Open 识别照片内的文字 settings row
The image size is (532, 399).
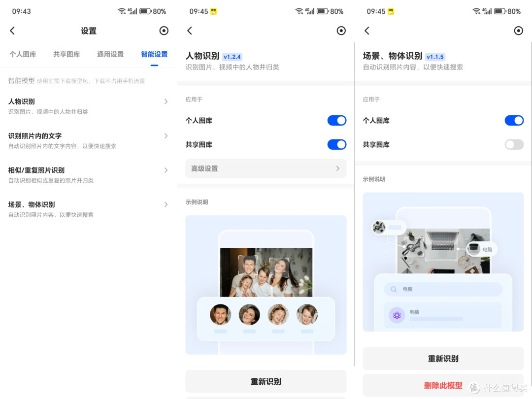pos(88,140)
